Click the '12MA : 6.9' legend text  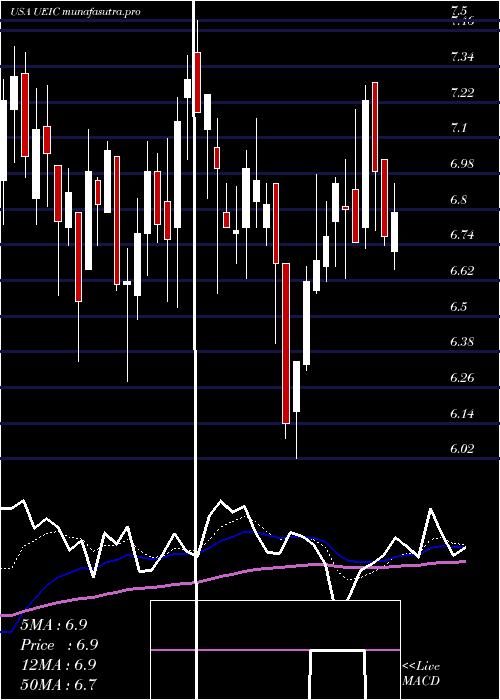click(x=59, y=665)
